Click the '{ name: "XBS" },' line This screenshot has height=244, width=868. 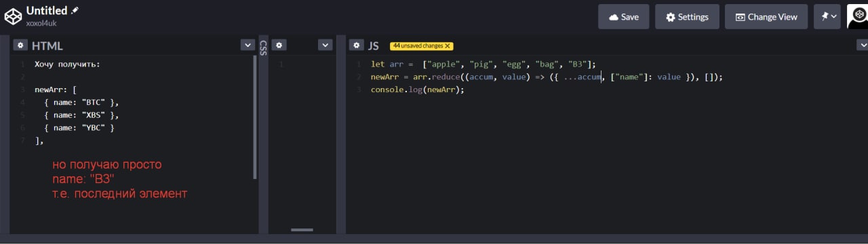[x=81, y=115]
